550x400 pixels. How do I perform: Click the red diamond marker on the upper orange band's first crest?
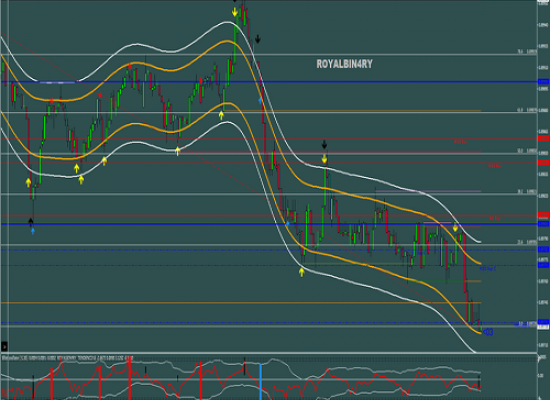point(129,67)
